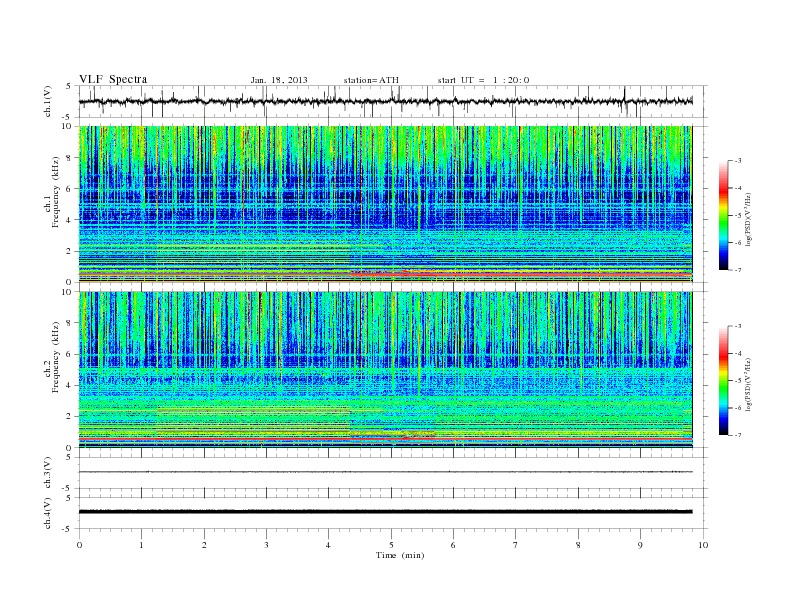Screen dimensions: 792x612
Task: Click the ch.2 spectrogram color bar
Action: pyautogui.click(x=723, y=381)
